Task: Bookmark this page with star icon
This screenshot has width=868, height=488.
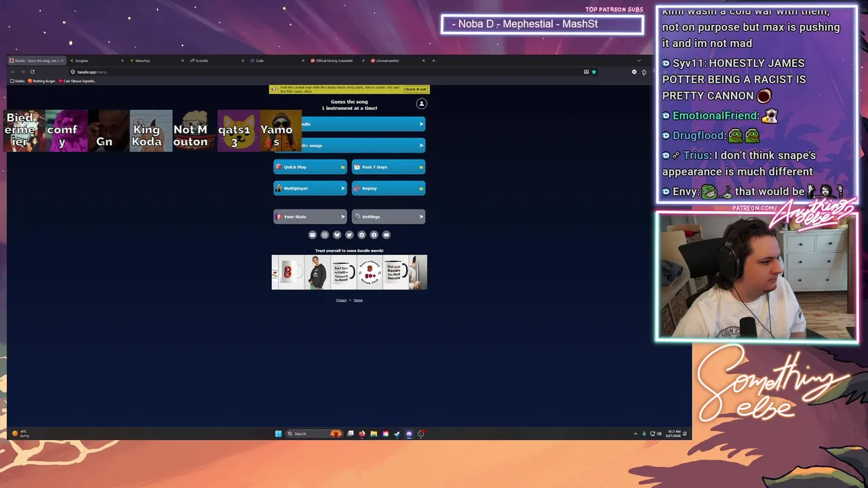Action: point(593,72)
